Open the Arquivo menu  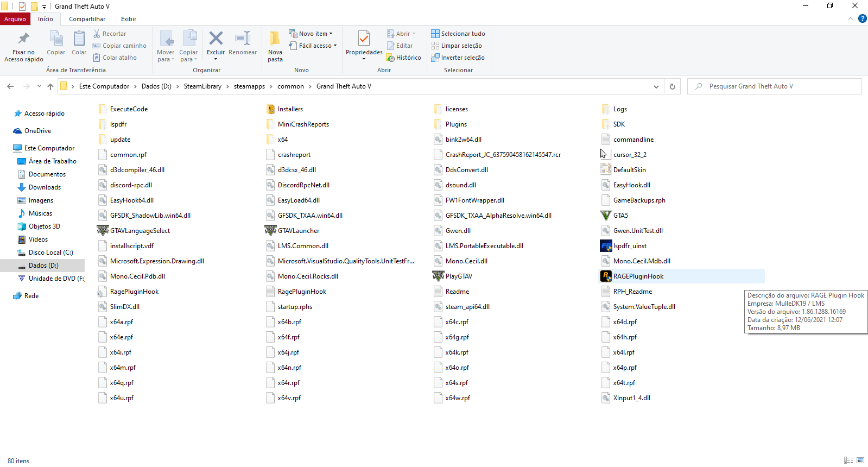(x=15, y=19)
